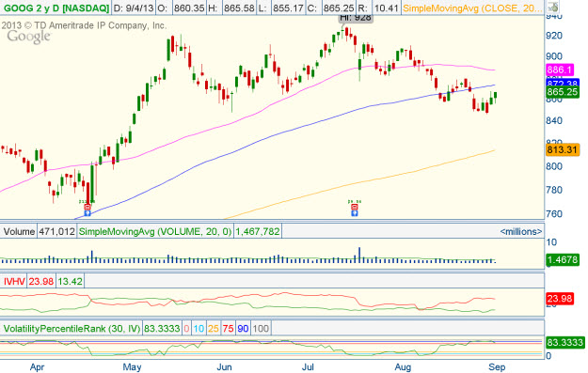Click the 840 price axis label
Screen dimensions: 588x373
tap(554, 120)
